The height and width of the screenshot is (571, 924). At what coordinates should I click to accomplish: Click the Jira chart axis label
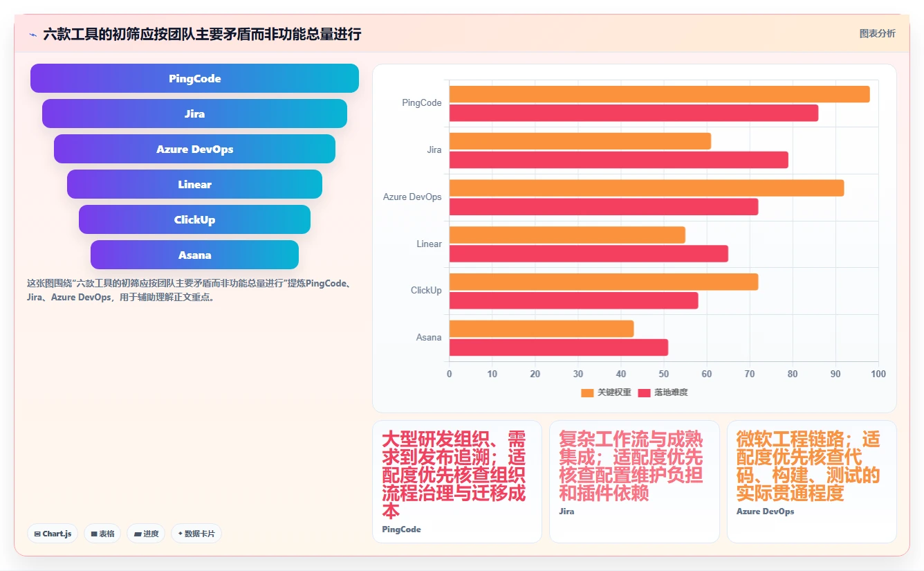click(x=434, y=150)
